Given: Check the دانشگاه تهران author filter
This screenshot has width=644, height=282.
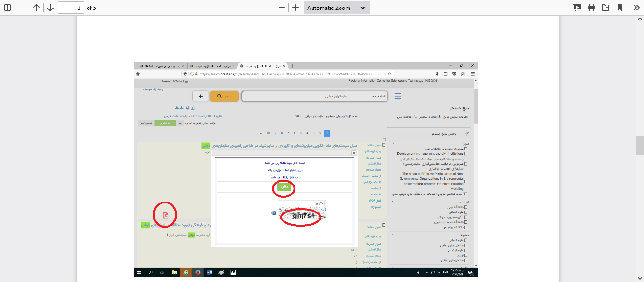Looking at the screenshot, I should tap(466, 207).
